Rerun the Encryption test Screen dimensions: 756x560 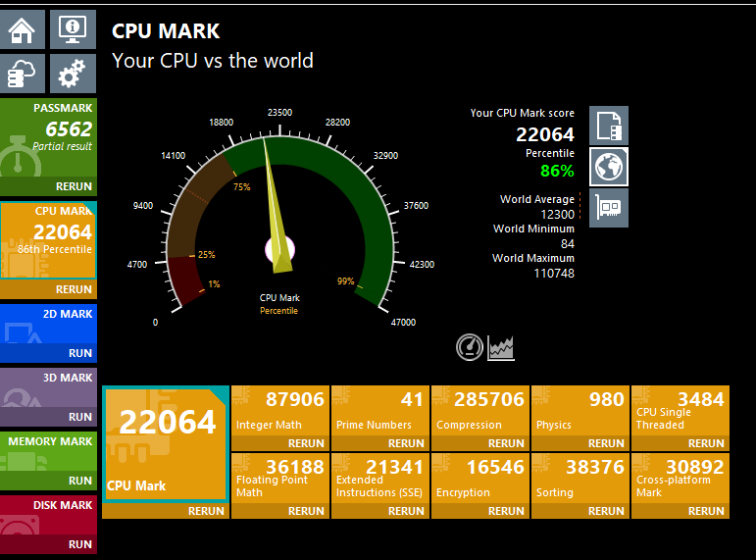pyautogui.click(x=506, y=511)
